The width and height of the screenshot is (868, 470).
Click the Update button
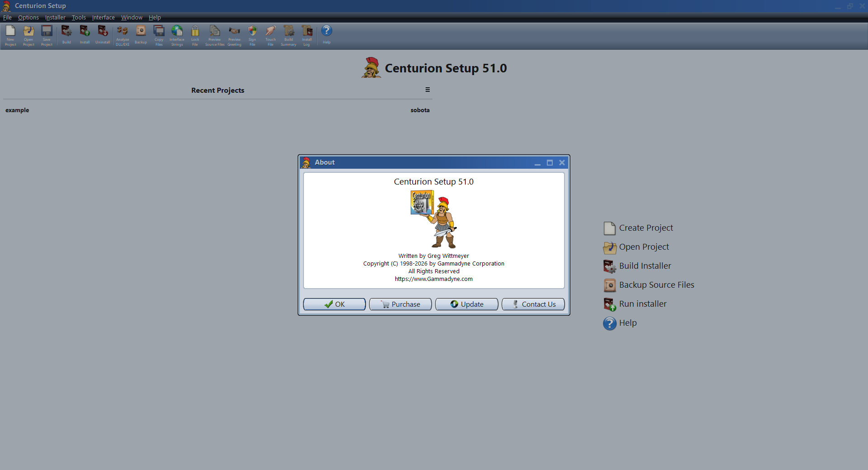466,304
